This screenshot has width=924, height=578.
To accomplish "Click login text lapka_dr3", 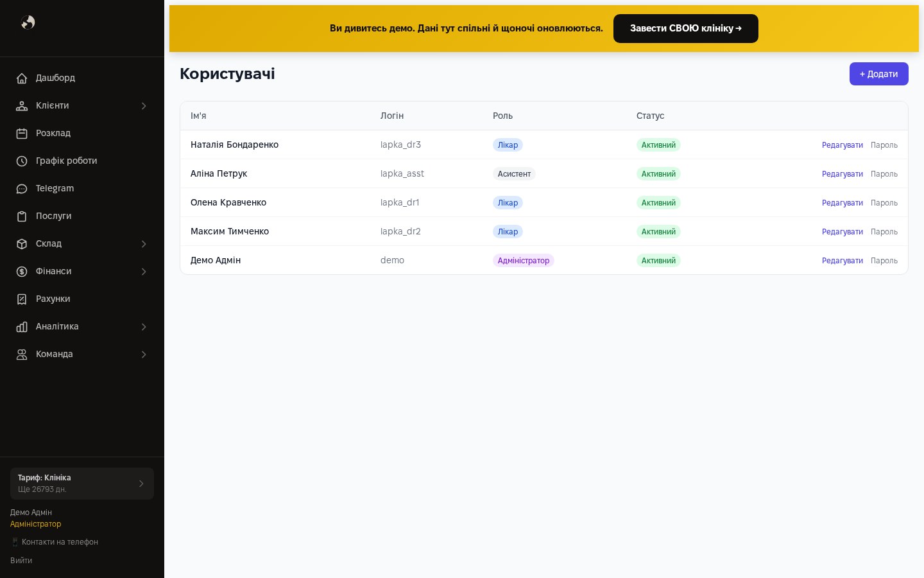I will tap(400, 144).
